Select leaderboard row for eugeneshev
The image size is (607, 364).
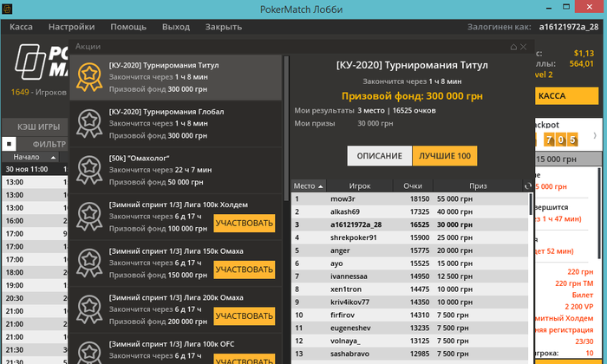click(x=409, y=328)
